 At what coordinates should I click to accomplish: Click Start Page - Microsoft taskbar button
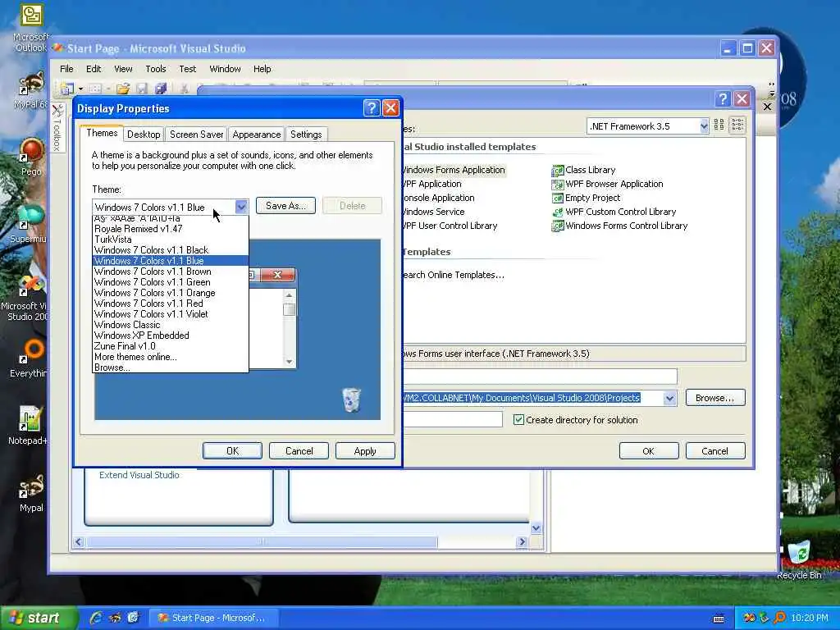tap(212, 618)
